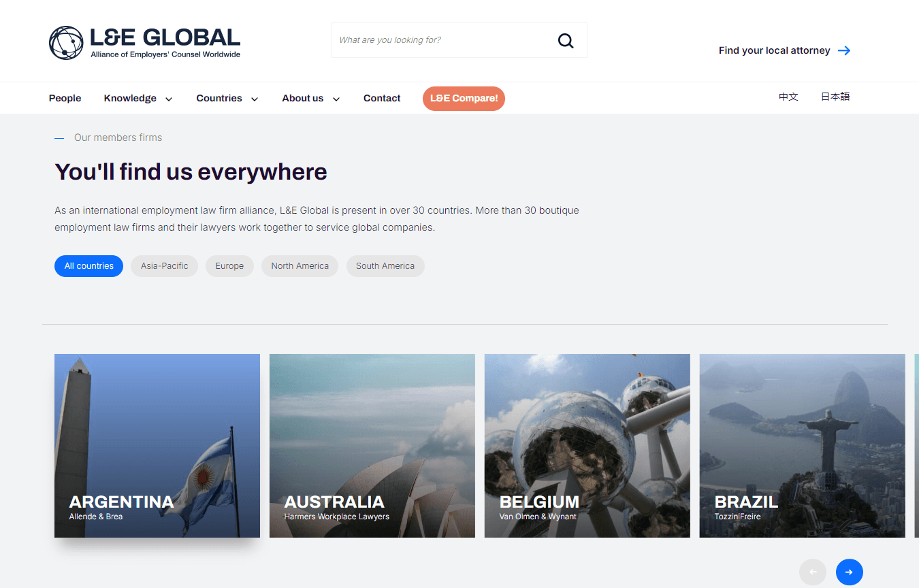Filter by Europe region
This screenshot has height=588, width=919.
tap(229, 266)
